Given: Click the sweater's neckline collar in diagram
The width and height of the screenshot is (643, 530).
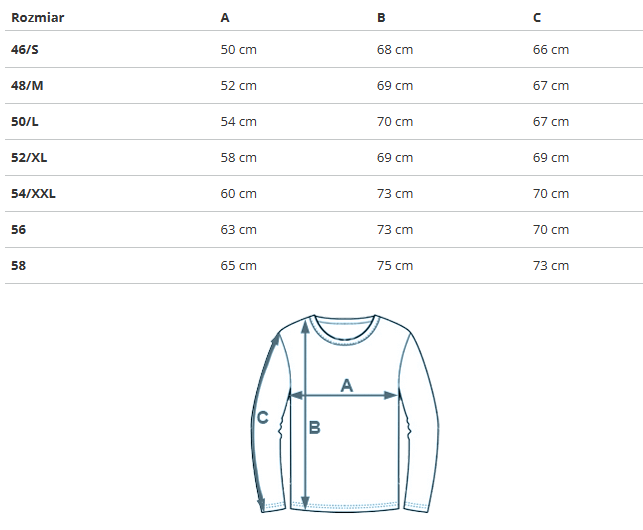Looking at the screenshot, I should click(x=344, y=328).
